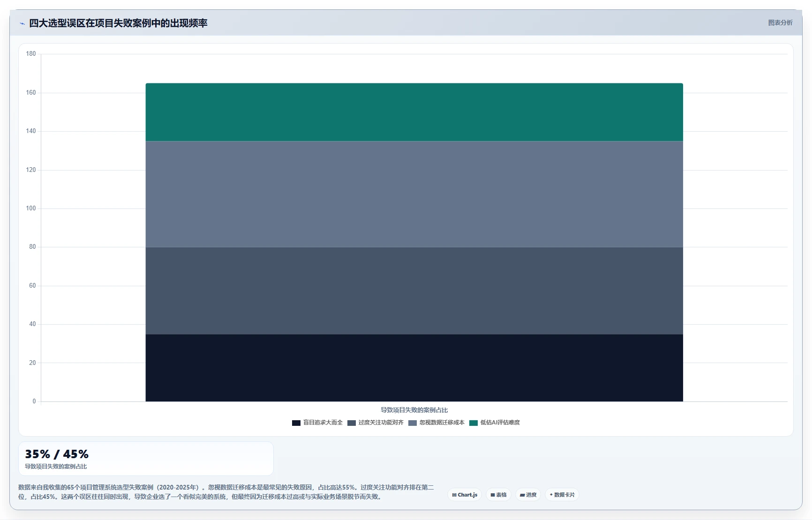Toggle the 盲目追求大而全 legend swatch

click(x=296, y=423)
